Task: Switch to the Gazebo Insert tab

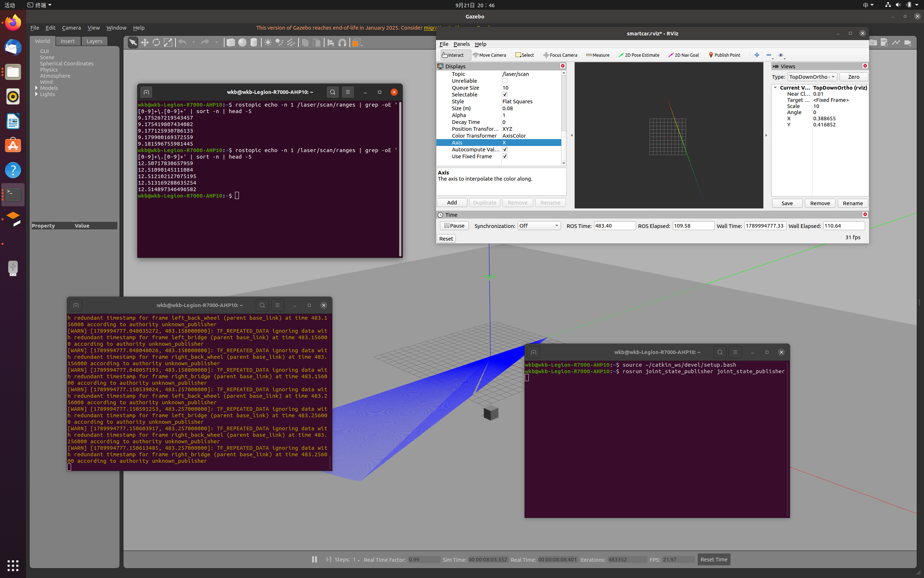Action: [x=67, y=41]
